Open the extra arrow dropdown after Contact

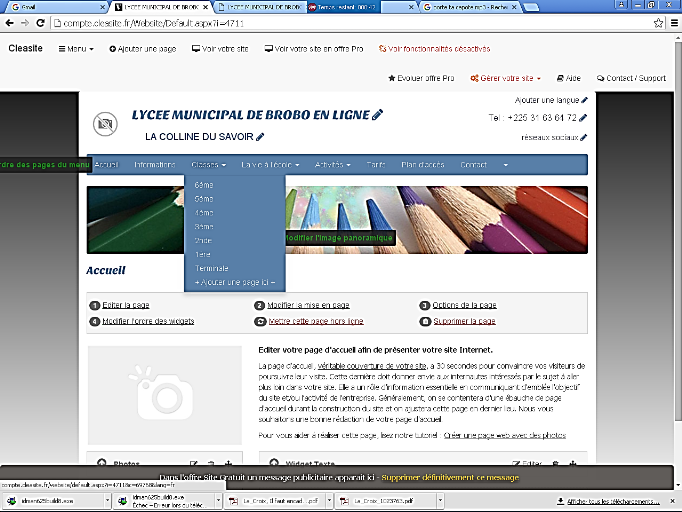[x=505, y=165]
